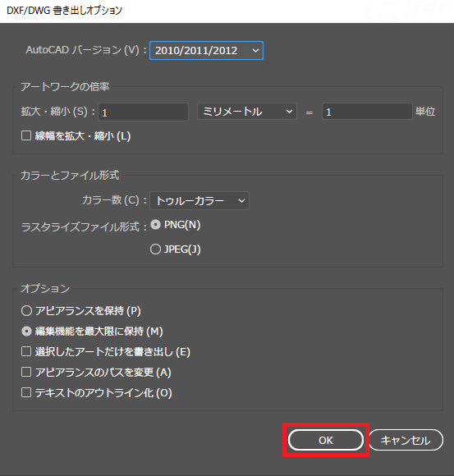The height and width of the screenshot is (476, 454).
Task: Click the 拡大・縮小 scale input field
Action: pos(143,112)
